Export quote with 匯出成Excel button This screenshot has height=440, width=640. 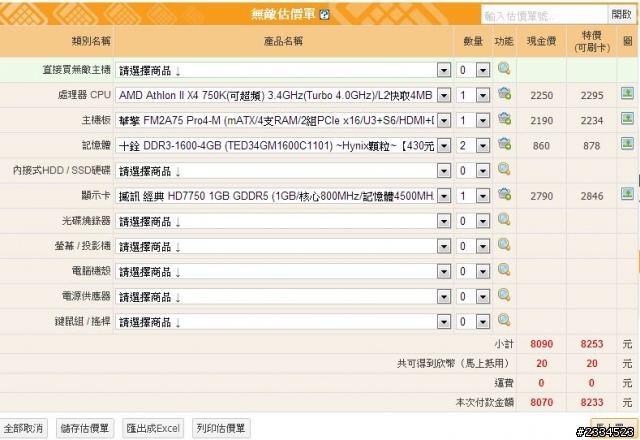153,428
